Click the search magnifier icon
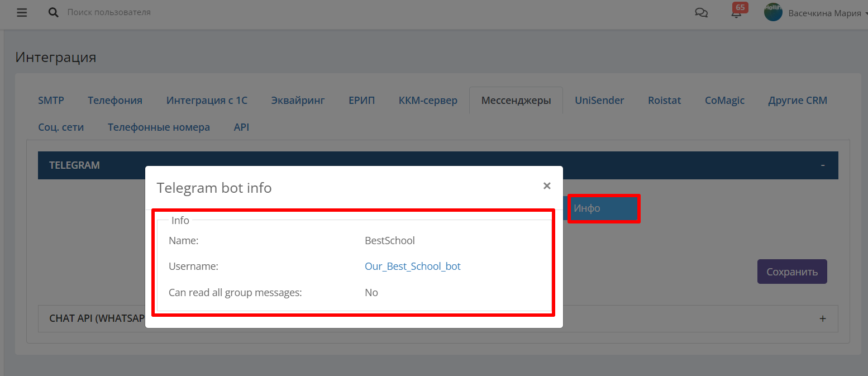Image resolution: width=868 pixels, height=376 pixels. pyautogui.click(x=54, y=12)
